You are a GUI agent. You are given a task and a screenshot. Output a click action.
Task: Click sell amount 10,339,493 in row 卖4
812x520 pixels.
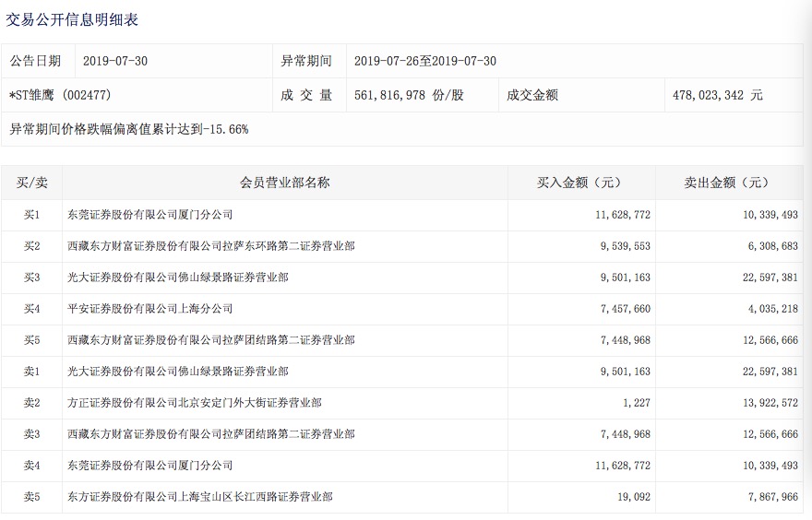770,466
